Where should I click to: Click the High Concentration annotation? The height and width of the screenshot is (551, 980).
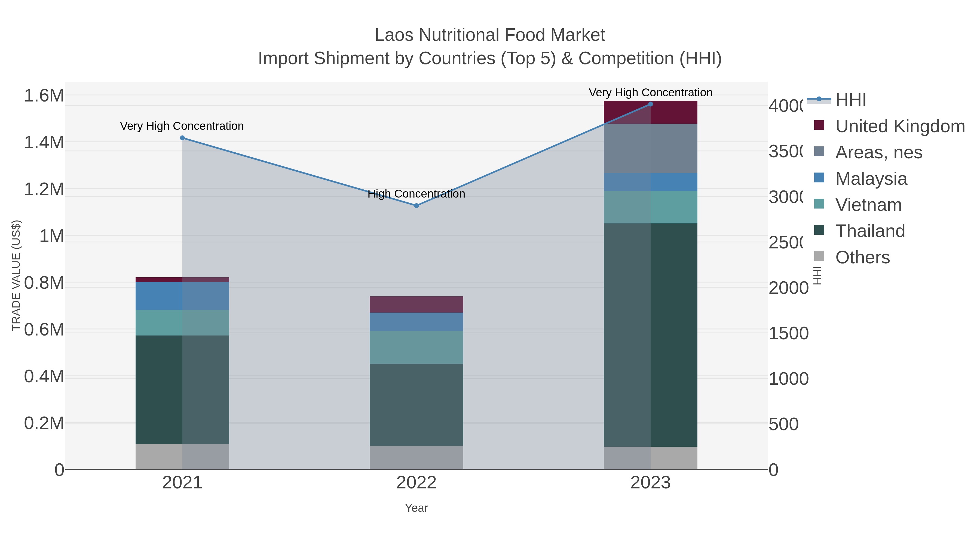pyautogui.click(x=416, y=194)
